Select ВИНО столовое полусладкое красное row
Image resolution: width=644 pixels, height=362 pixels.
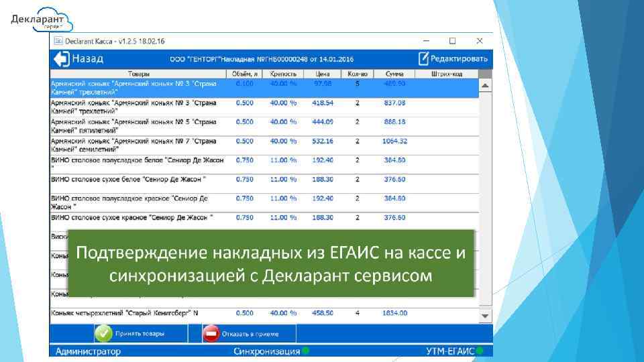coord(264,202)
